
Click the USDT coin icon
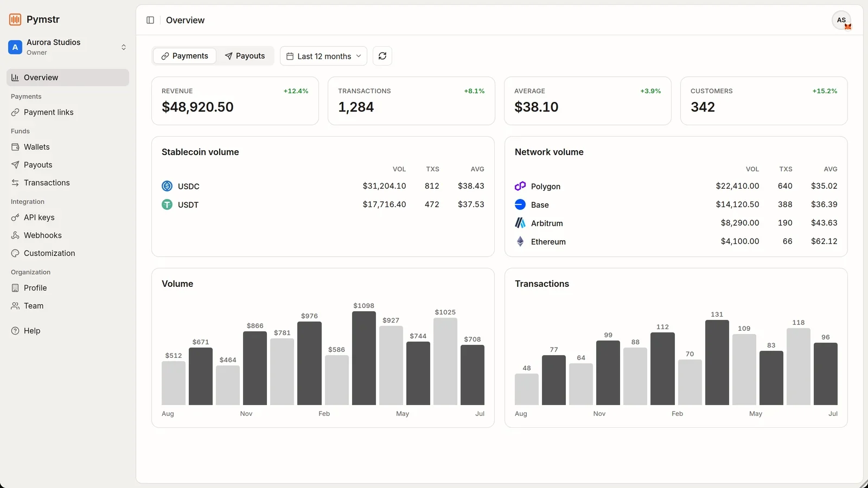(167, 204)
